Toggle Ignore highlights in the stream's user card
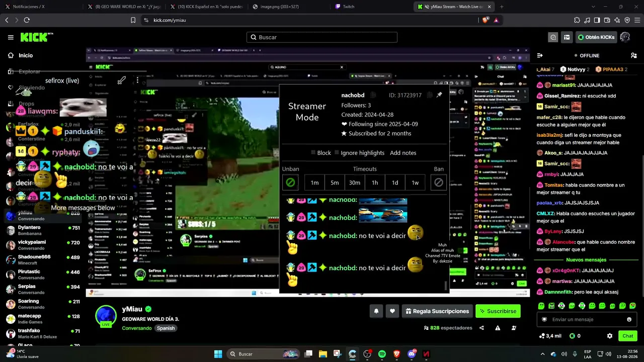This screenshot has width=644, height=362. tap(337, 153)
